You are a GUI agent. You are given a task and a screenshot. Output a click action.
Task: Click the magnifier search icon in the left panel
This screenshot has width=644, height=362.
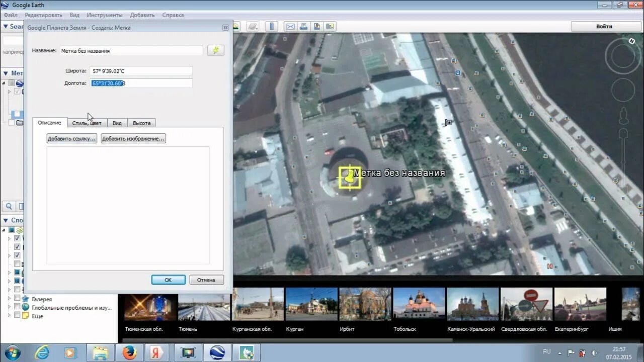click(x=9, y=206)
